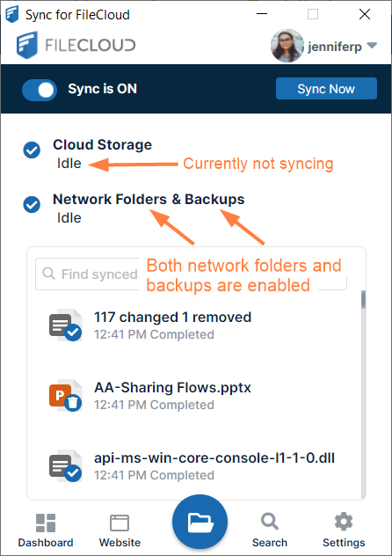Turn off the Sync is ON switch

[x=40, y=90]
